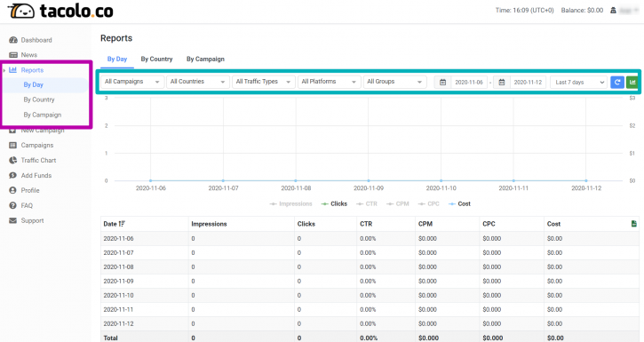This screenshot has height=342, width=644.
Task: Click the Traffic Chart pie icon
Action: (13, 160)
